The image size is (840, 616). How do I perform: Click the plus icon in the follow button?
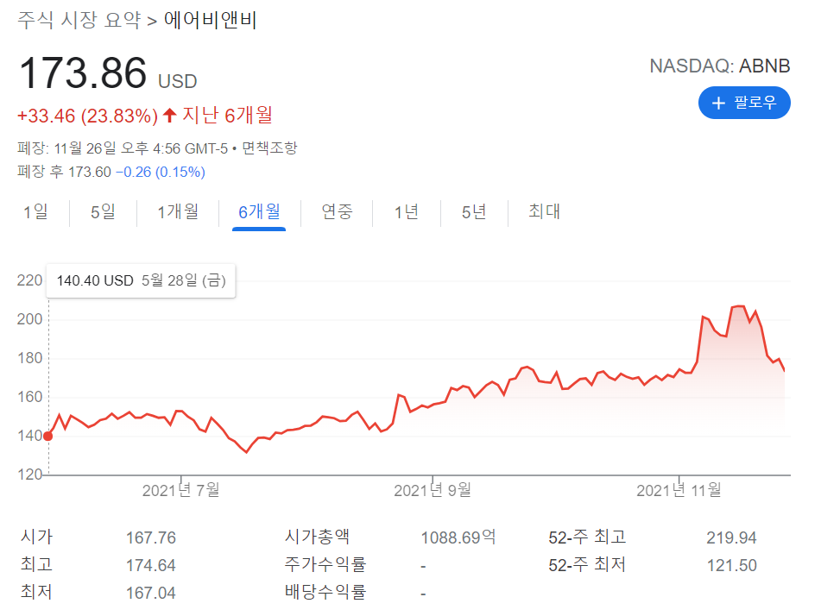pos(718,103)
